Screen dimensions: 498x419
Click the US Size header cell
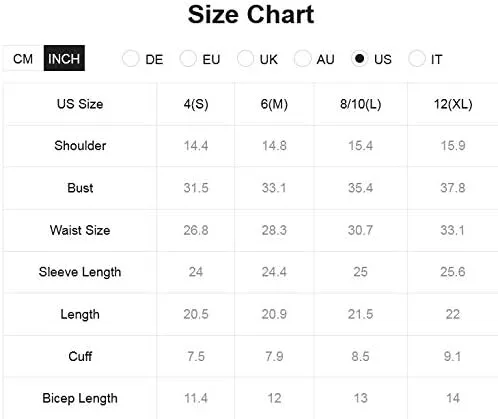point(80,104)
